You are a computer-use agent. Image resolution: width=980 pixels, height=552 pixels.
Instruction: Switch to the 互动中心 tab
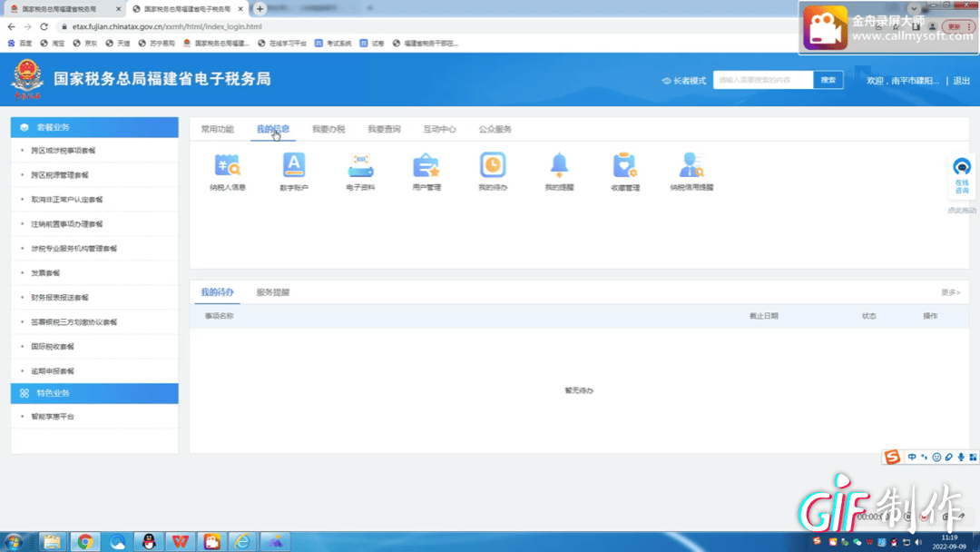pos(439,130)
